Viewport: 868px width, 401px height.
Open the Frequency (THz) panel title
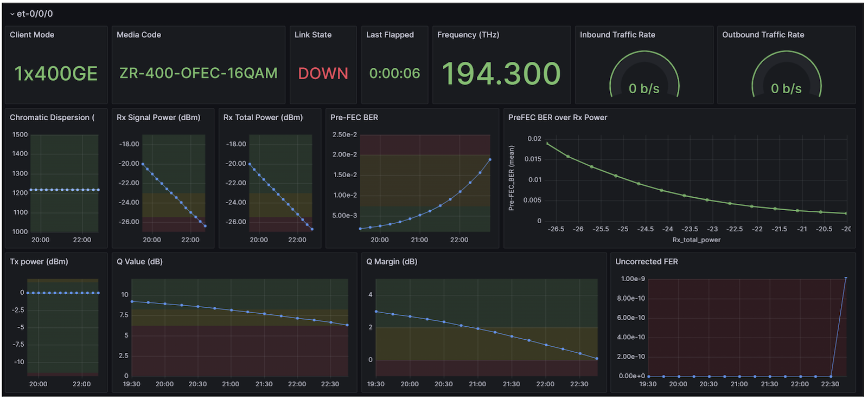coord(468,35)
